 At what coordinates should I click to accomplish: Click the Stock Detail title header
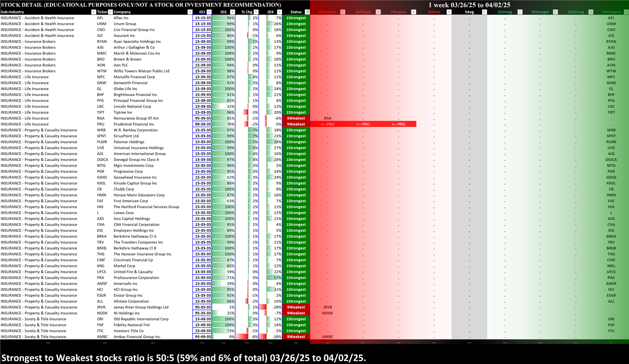[141, 5]
